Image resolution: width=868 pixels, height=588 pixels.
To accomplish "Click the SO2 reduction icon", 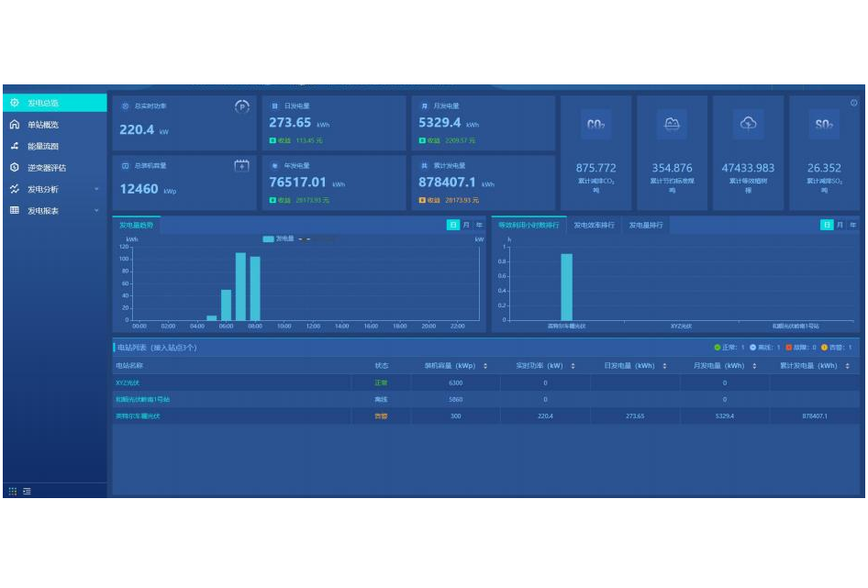I will [823, 125].
